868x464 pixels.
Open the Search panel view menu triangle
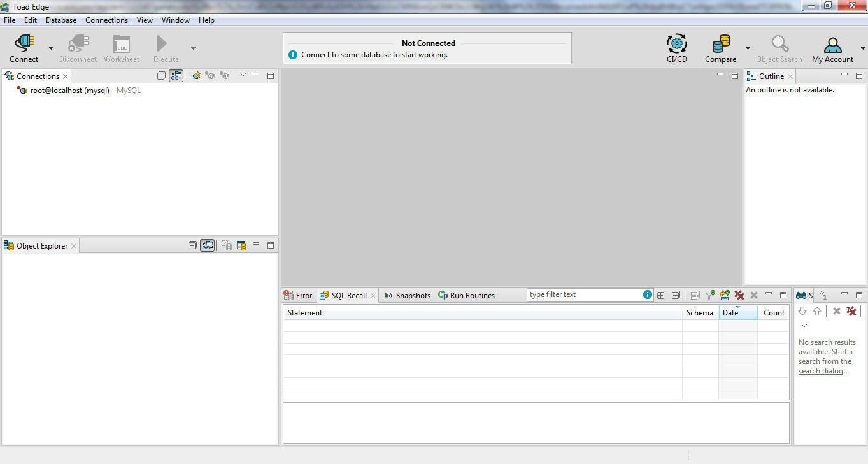[x=804, y=325]
